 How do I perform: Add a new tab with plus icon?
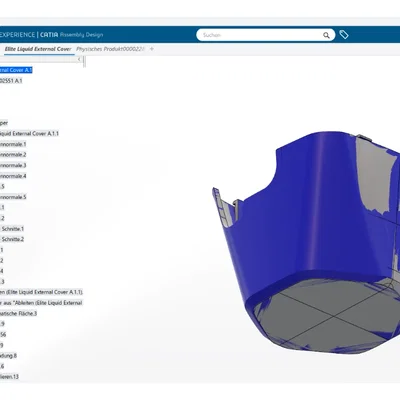coord(152,49)
